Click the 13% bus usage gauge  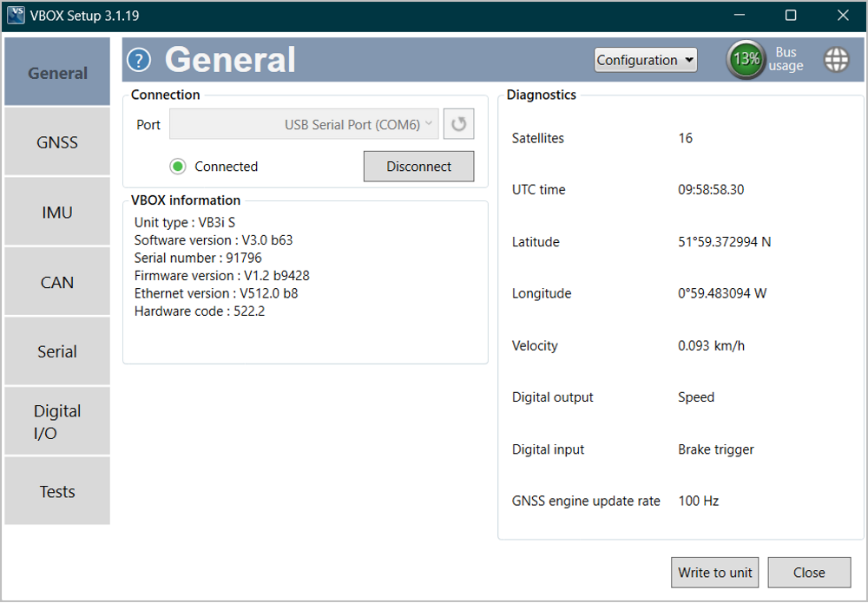[746, 59]
